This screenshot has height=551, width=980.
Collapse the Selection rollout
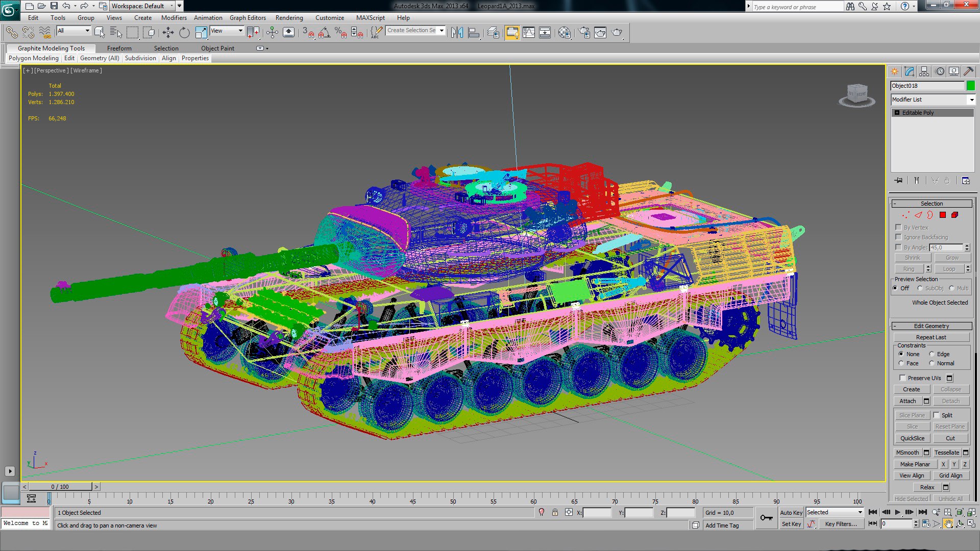pyautogui.click(x=932, y=204)
